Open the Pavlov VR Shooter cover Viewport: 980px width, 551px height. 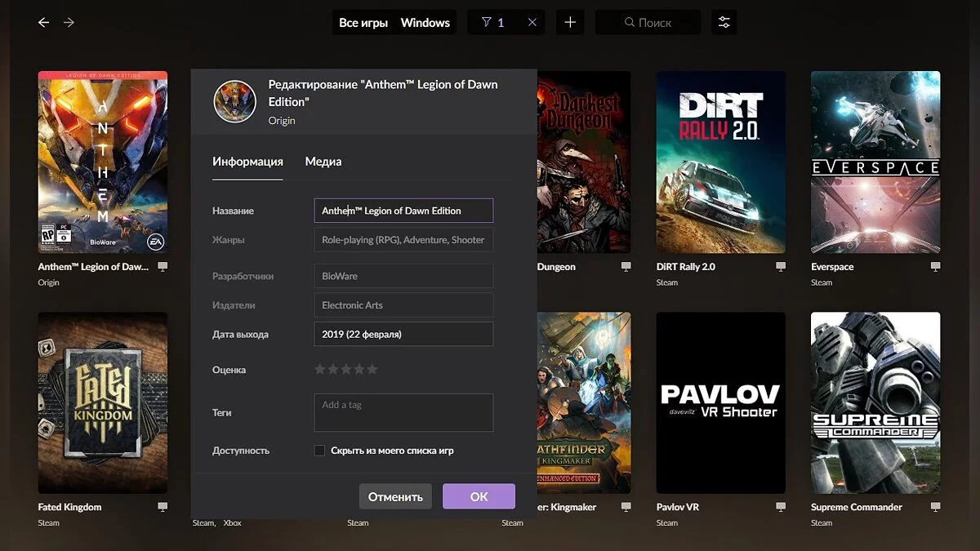pos(720,402)
